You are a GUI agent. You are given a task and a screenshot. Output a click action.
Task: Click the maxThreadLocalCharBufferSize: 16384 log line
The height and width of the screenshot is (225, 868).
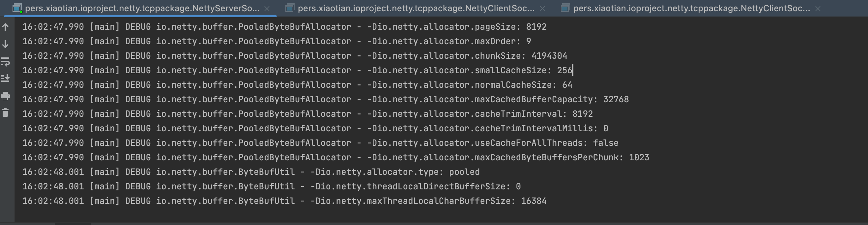click(x=284, y=201)
